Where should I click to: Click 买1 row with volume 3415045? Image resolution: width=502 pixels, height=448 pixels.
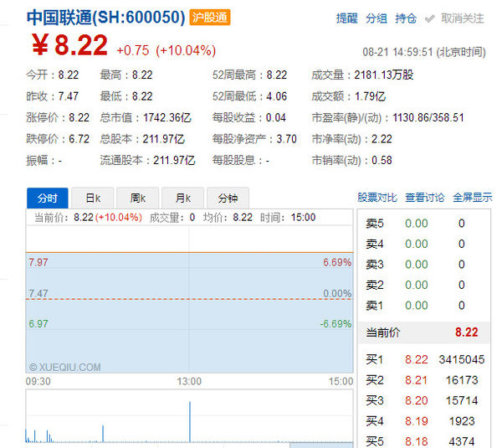coord(424,359)
